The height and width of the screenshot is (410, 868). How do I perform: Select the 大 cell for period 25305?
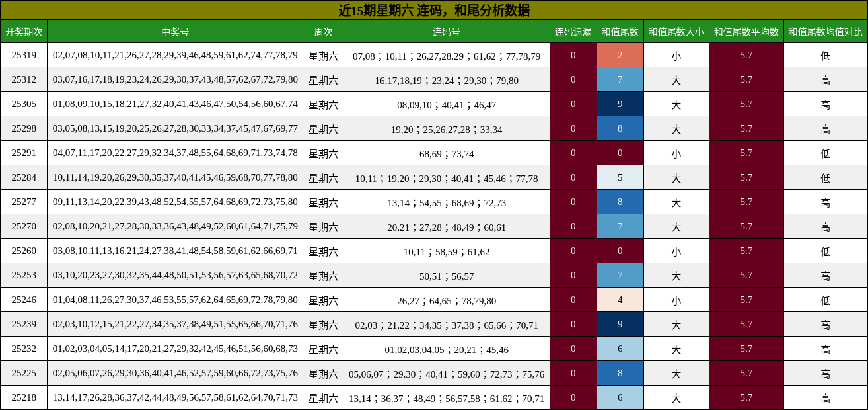[x=675, y=104]
